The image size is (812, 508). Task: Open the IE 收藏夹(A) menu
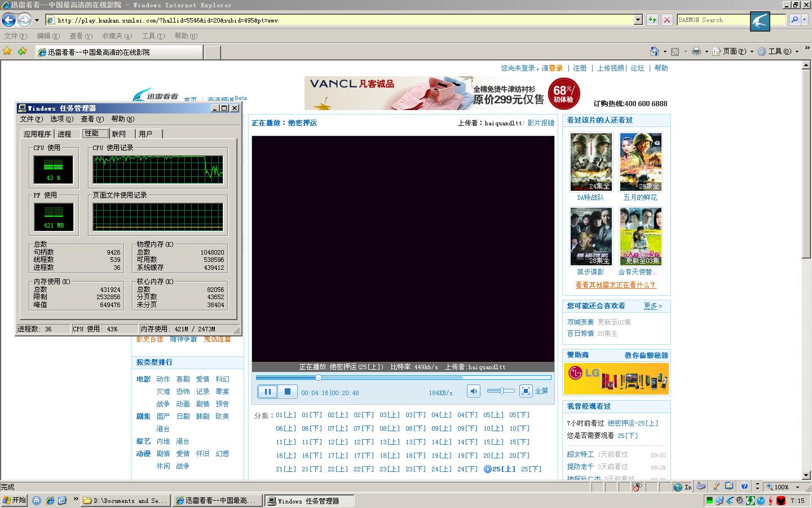pos(117,36)
